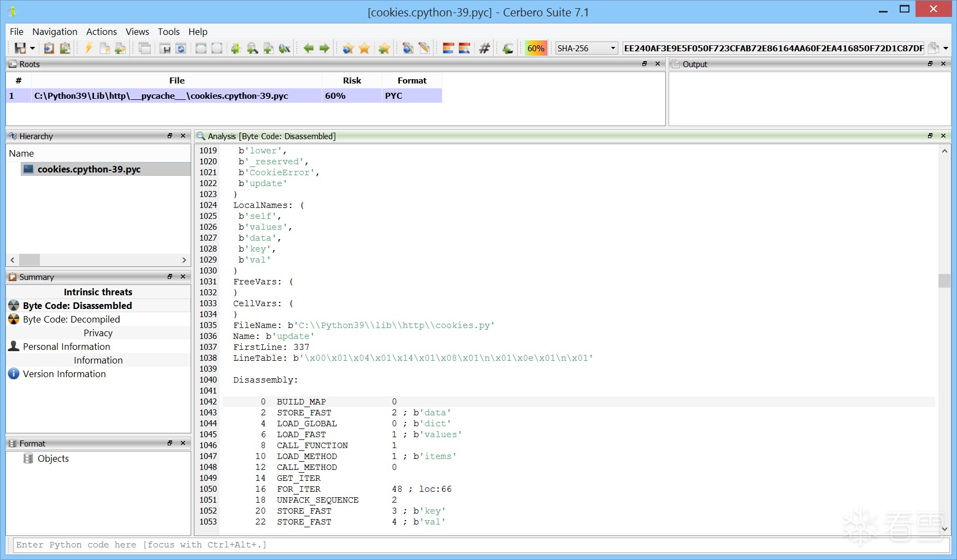The height and width of the screenshot is (560, 957).
Task: Open the File menu
Action: 16,32
